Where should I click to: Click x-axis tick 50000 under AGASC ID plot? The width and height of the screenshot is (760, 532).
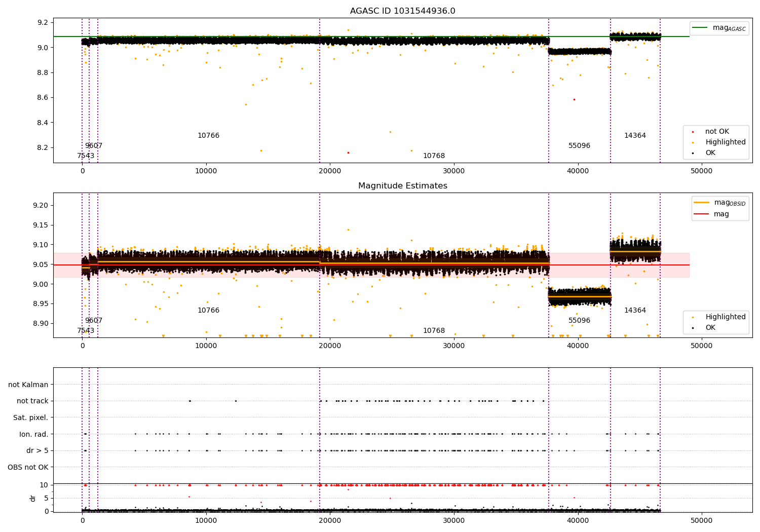[x=702, y=171]
